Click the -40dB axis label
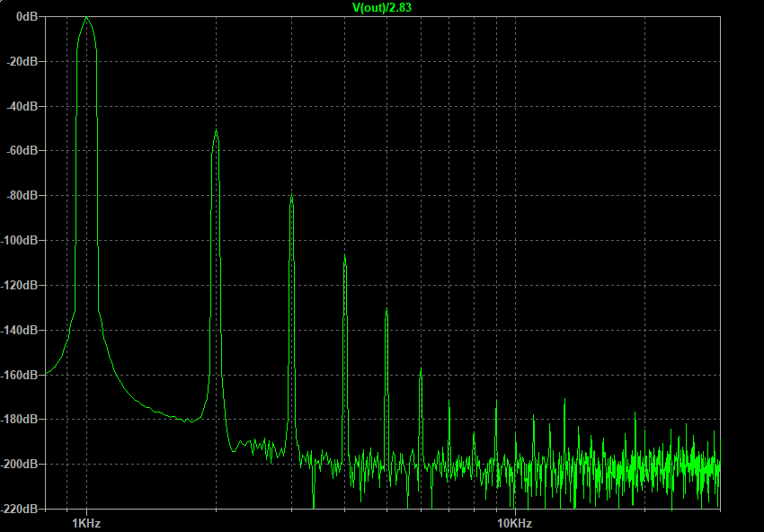This screenshot has width=764, height=532. click(22, 106)
